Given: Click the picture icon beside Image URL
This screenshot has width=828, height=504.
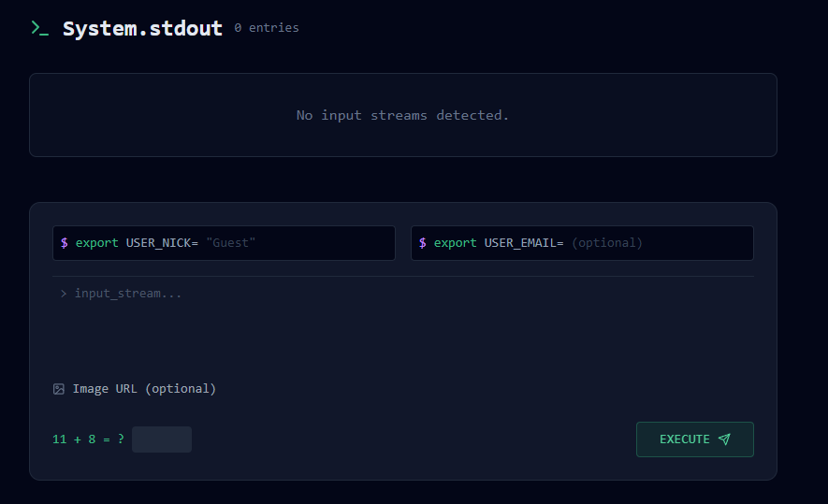Looking at the screenshot, I should (59, 389).
